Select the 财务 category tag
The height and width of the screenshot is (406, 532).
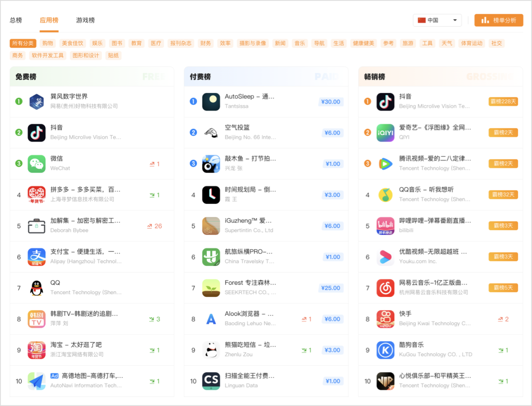pyautogui.click(x=205, y=43)
